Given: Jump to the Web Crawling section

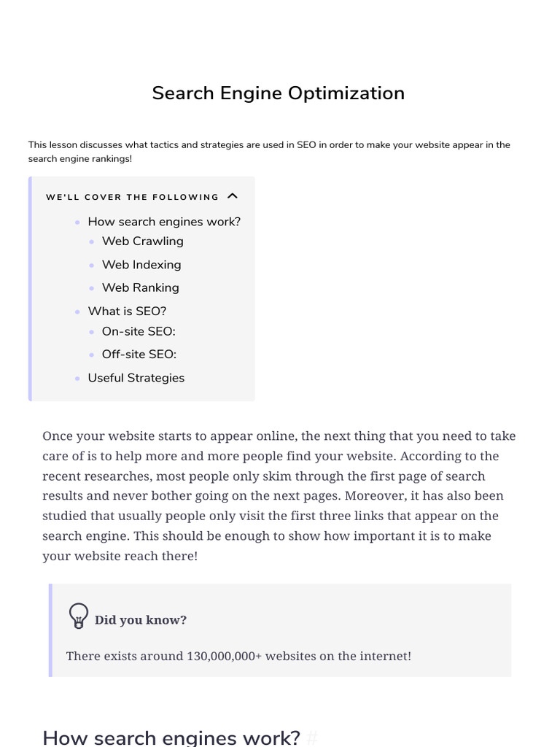Looking at the screenshot, I should tap(143, 241).
